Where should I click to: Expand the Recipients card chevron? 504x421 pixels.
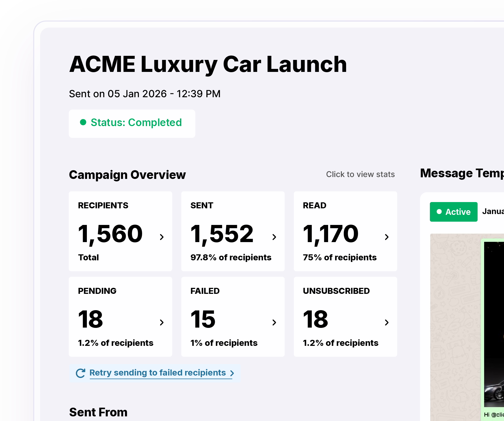point(162,237)
